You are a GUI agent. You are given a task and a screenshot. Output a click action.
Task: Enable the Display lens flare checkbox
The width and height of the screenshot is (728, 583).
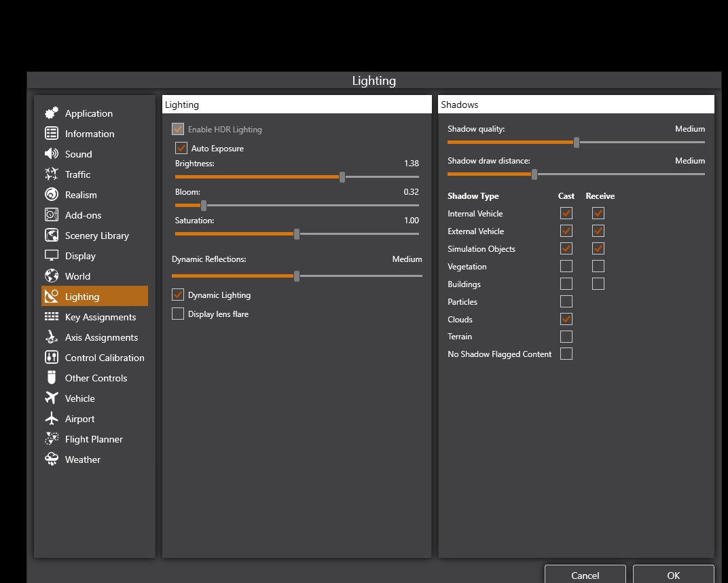tap(178, 314)
